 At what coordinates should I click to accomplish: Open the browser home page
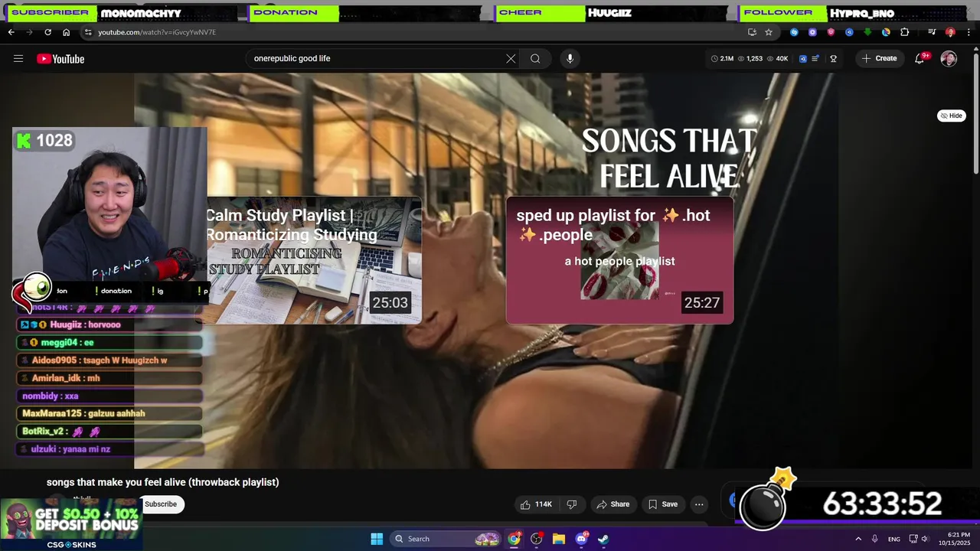(66, 32)
